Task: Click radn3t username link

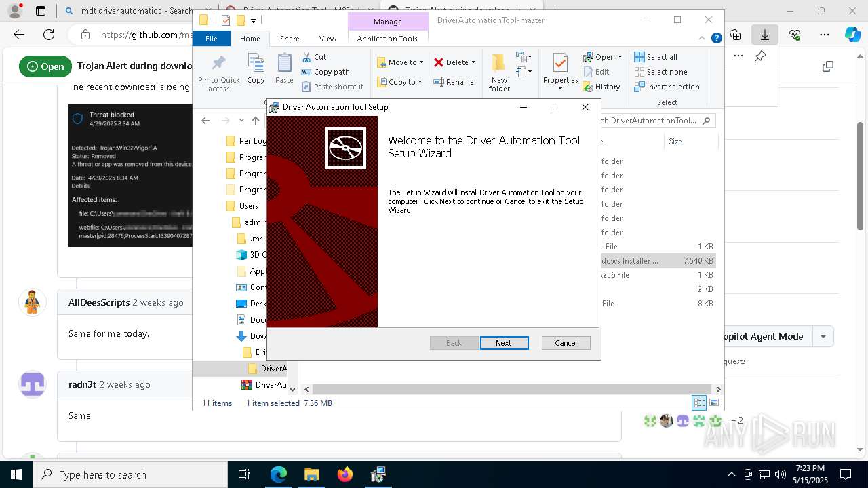Action: click(82, 384)
